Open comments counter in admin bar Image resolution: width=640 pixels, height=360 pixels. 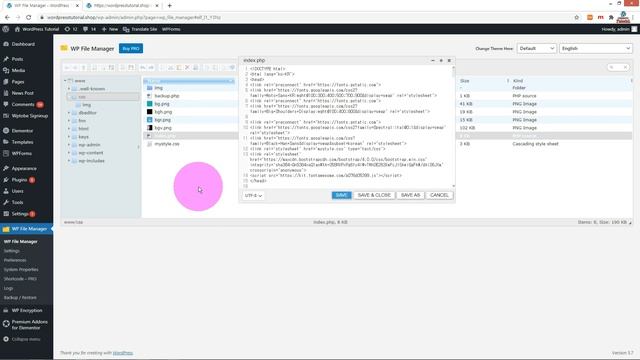[x=89, y=29]
